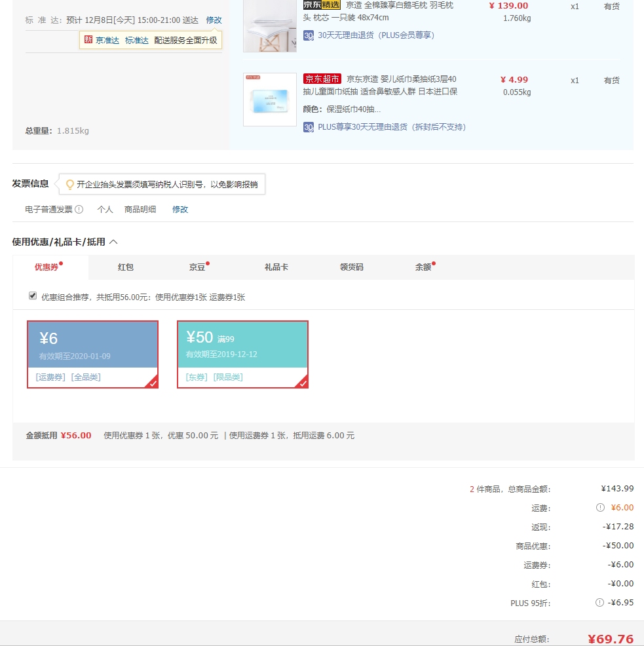This screenshot has height=646, width=644.
Task: Deselect the ¥6 运费券 coupon card
Action: [x=93, y=354]
